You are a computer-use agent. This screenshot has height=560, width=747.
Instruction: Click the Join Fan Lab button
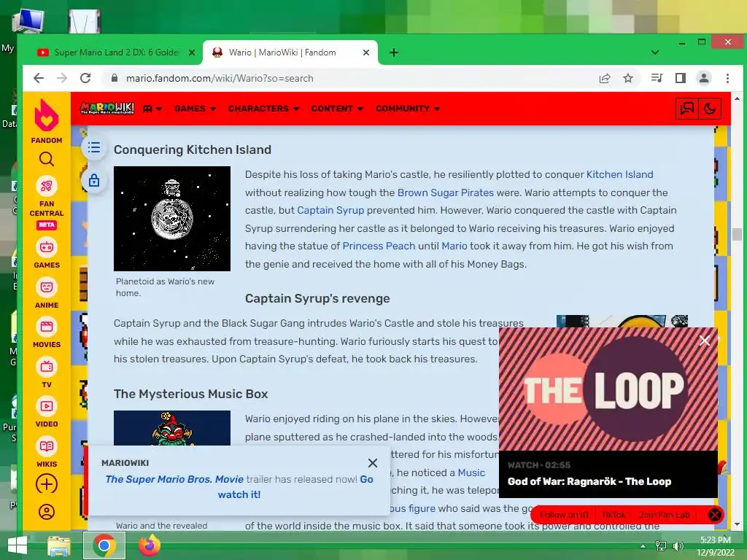[664, 515]
